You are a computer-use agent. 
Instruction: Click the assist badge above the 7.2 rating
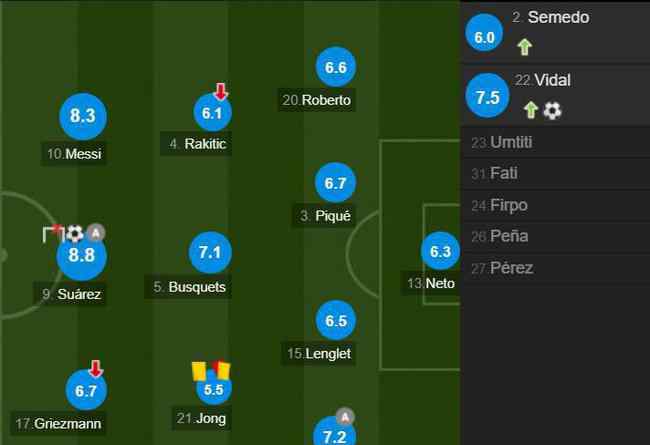[x=345, y=416]
